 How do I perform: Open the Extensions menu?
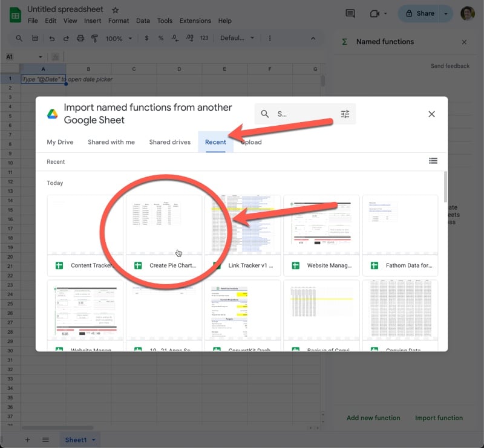[195, 21]
